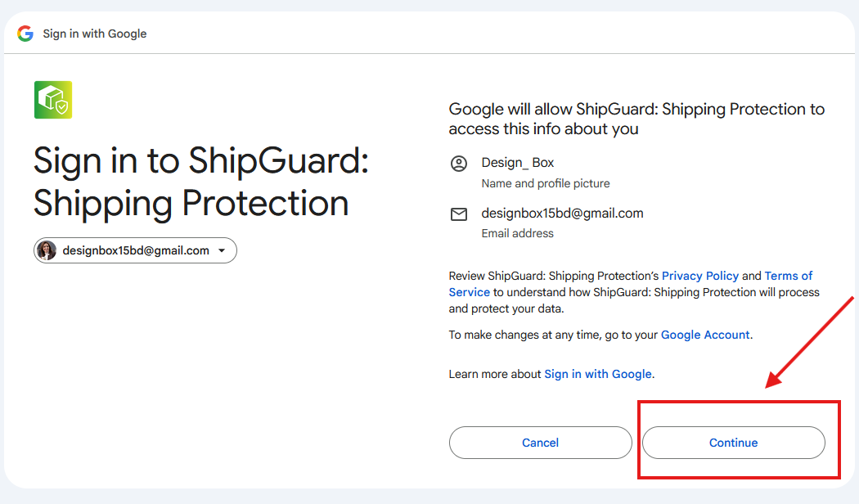
Task: Open the designbox15bd@gmail.com account selector chip
Action: pyautogui.click(x=135, y=250)
